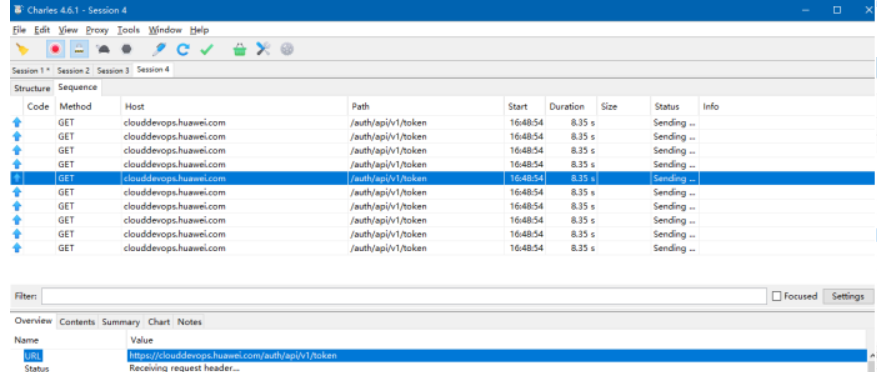
Task: Open the Window menu
Action: click(165, 30)
